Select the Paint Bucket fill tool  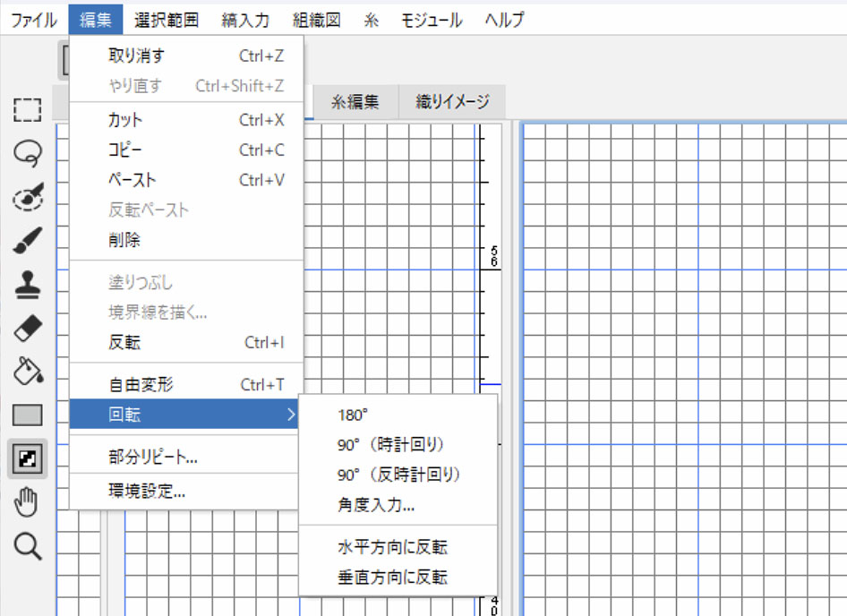point(27,372)
